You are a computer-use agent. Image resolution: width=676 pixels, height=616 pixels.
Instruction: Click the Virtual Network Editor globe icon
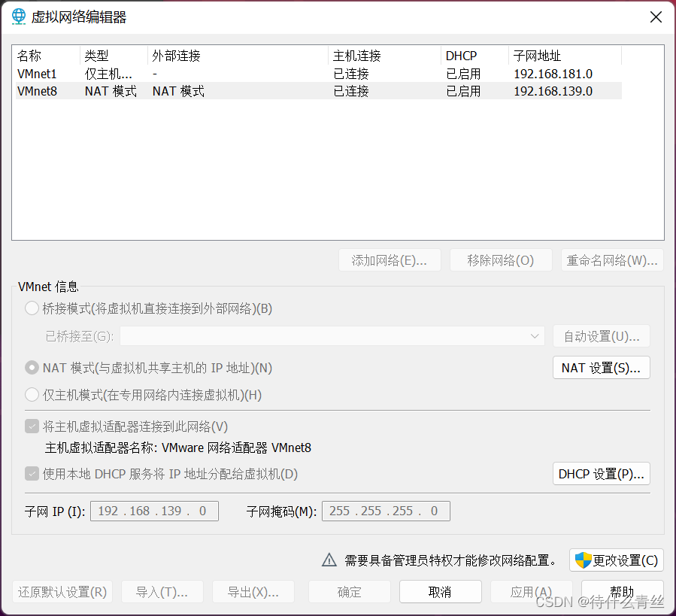click(x=19, y=17)
